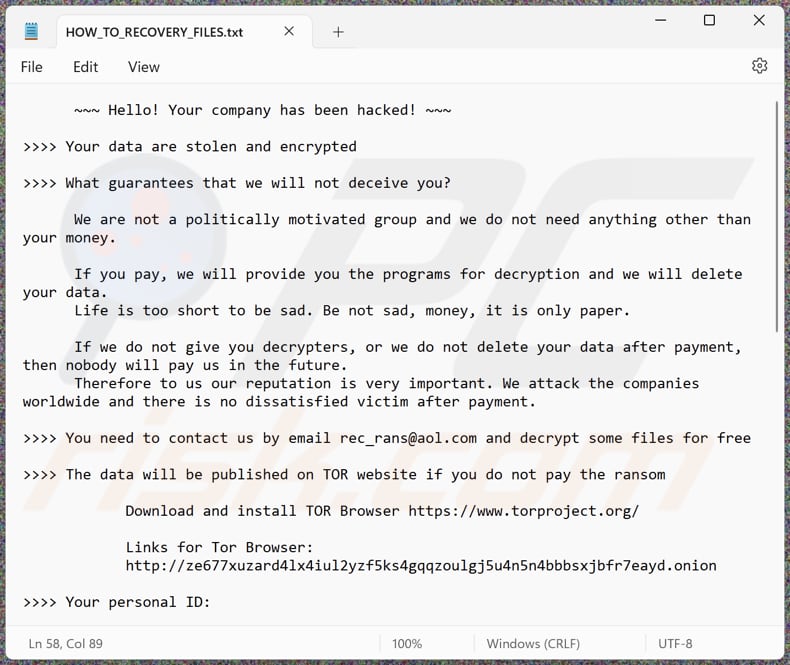Add a new tab with plus button

click(x=339, y=32)
